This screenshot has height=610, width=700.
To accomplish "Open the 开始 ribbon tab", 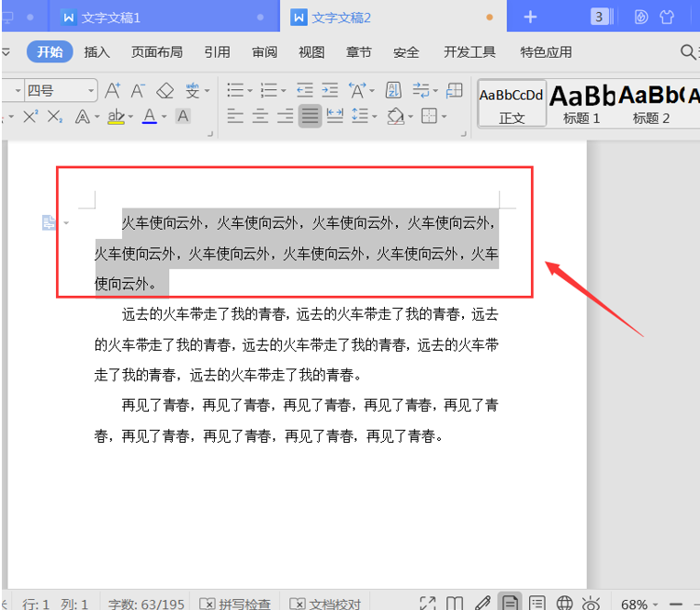I will [50, 51].
